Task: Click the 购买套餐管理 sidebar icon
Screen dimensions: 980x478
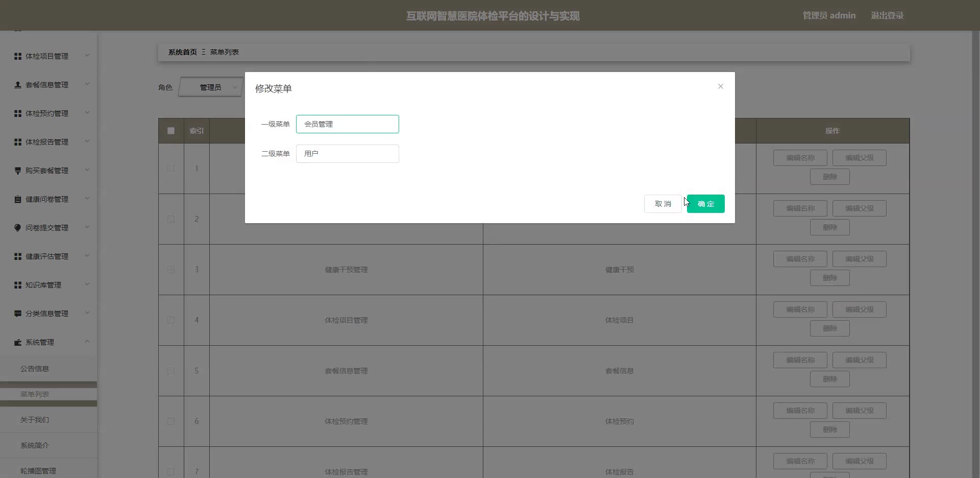Action: click(18, 171)
